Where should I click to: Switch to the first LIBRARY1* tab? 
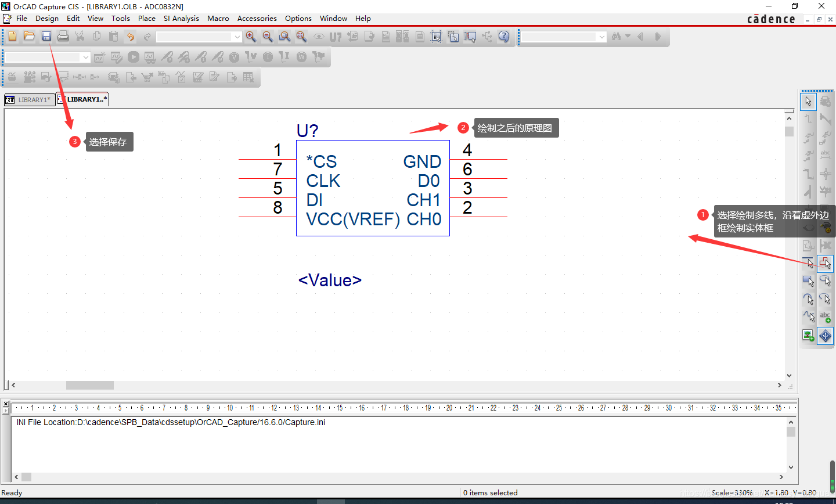point(29,100)
